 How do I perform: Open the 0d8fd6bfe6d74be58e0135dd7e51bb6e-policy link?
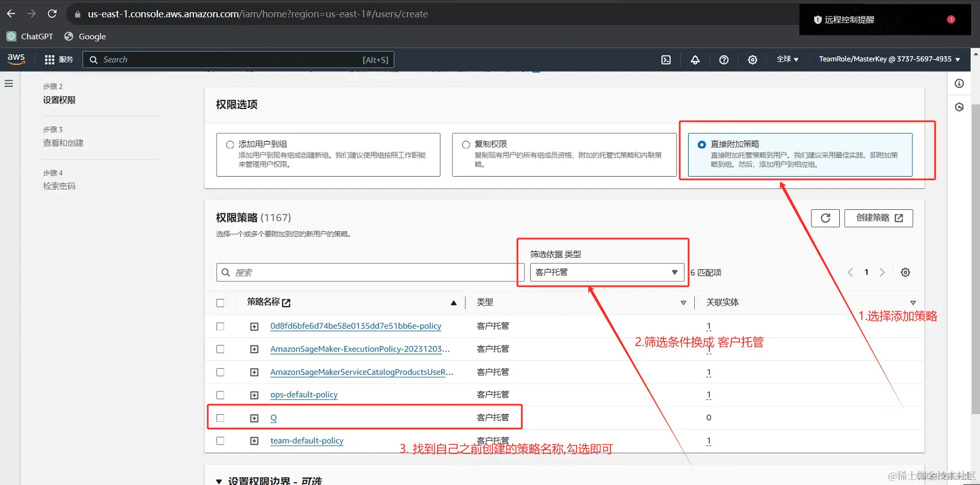coord(356,326)
